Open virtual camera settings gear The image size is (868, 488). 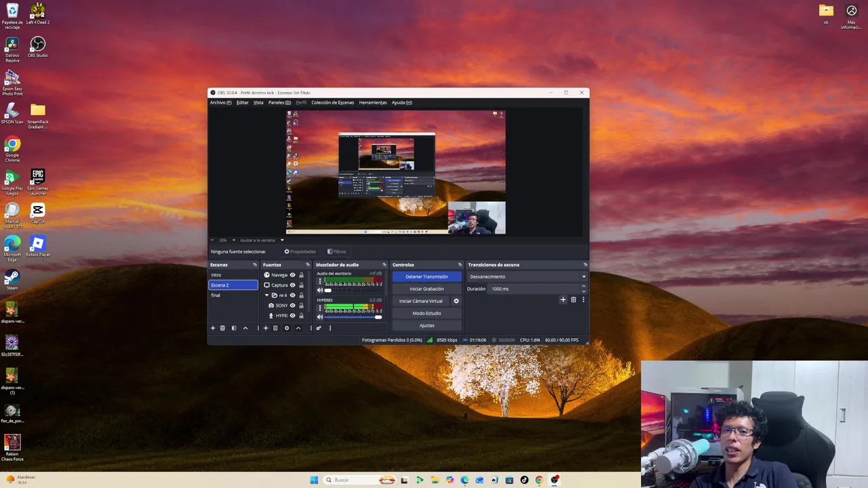[456, 301]
